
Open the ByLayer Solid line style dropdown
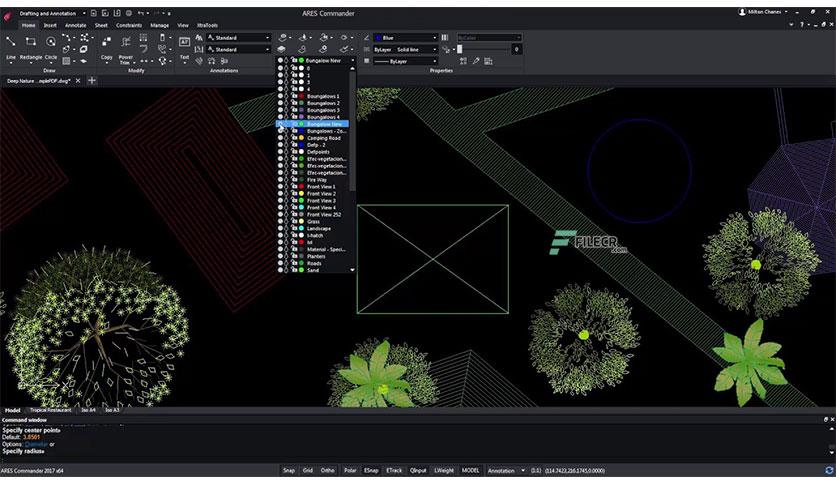click(x=405, y=49)
